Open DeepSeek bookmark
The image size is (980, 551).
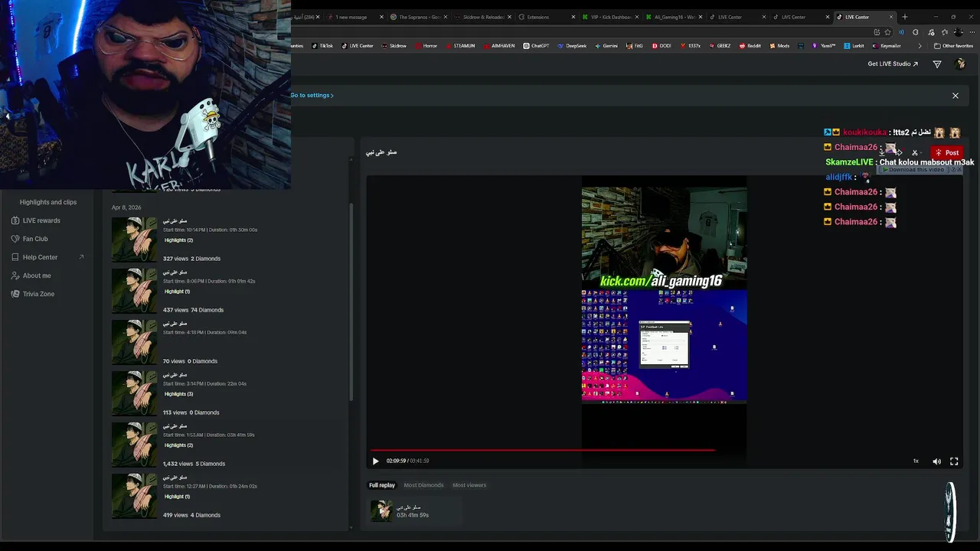point(572,46)
